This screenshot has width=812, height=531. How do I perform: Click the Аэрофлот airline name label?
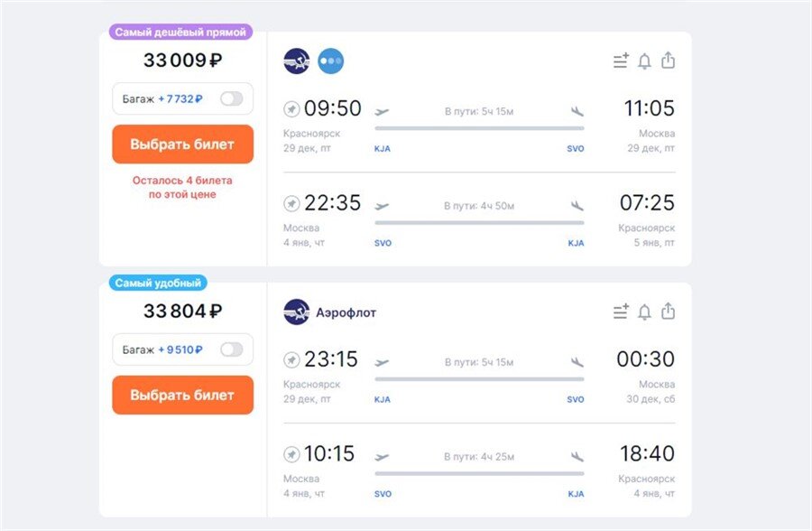coord(346,312)
